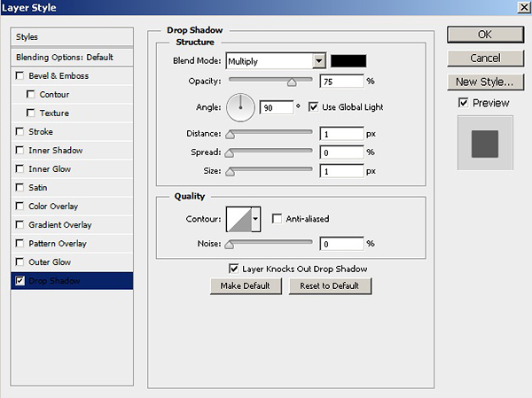Viewport: 532px width, 398px height.
Task: Enable the Anti-aliased checkbox
Action: (277, 219)
